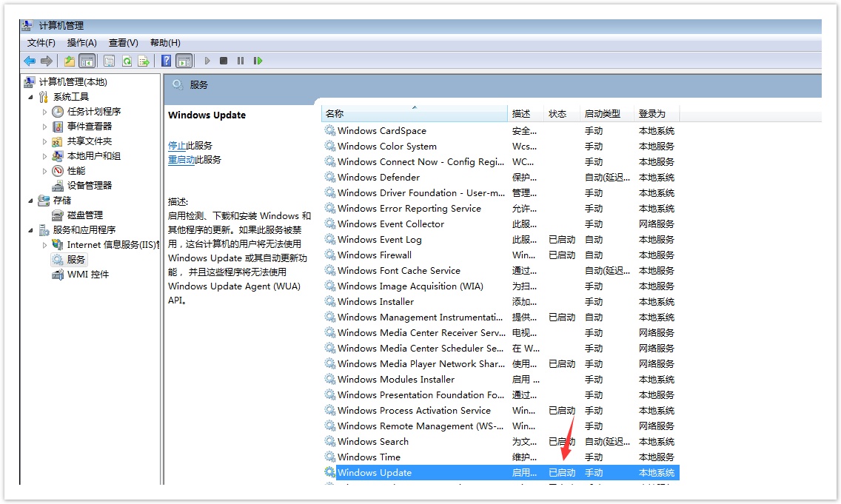The height and width of the screenshot is (504, 841).
Task: Click the 本地用户和组 icon in the tree
Action: (58, 156)
